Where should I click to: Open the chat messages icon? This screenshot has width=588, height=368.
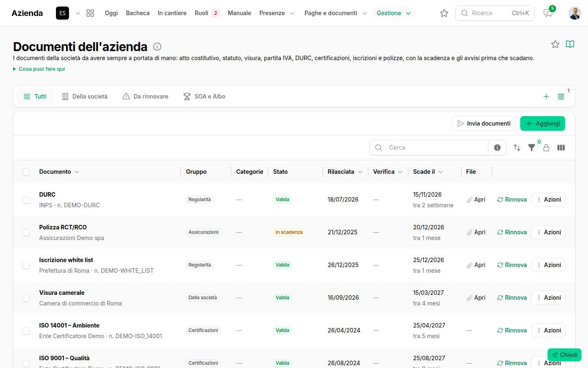(x=548, y=13)
